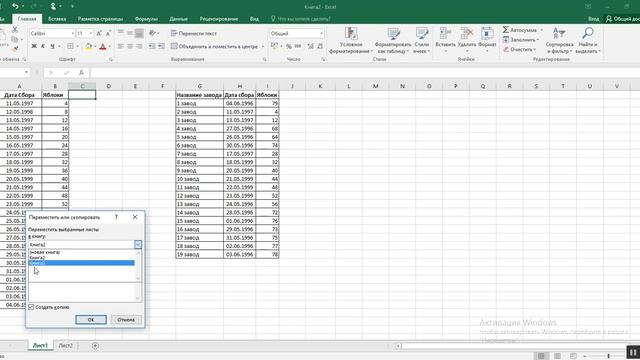This screenshot has height=360, width=640.
Task: Open the font size dropdown
Action: coord(91,33)
